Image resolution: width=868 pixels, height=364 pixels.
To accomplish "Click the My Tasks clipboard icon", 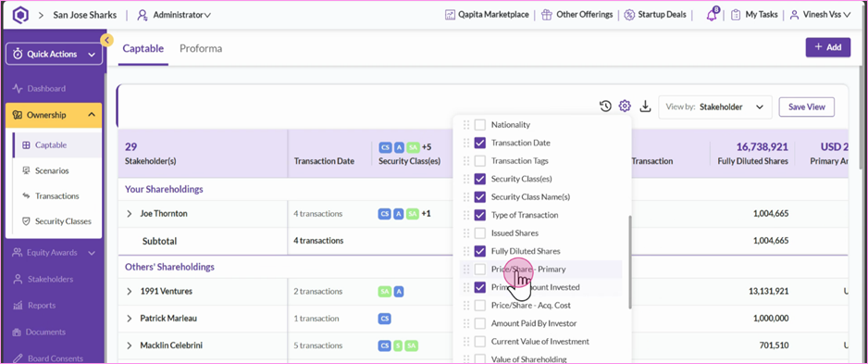I will (736, 15).
